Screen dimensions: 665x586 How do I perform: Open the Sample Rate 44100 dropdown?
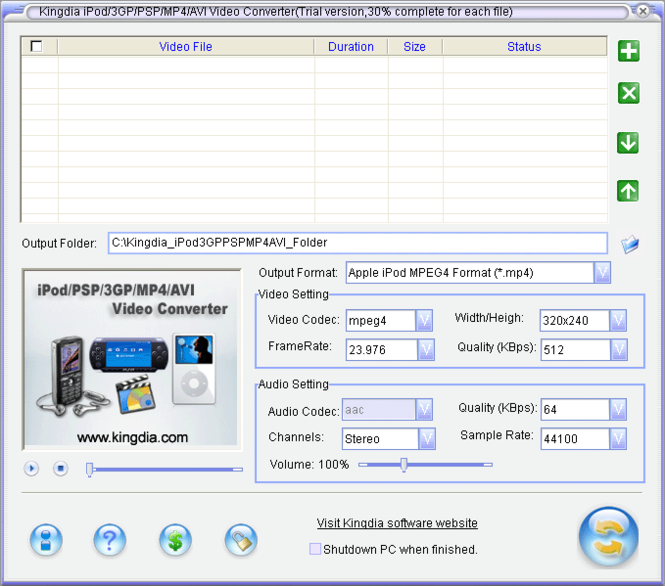tap(618, 439)
